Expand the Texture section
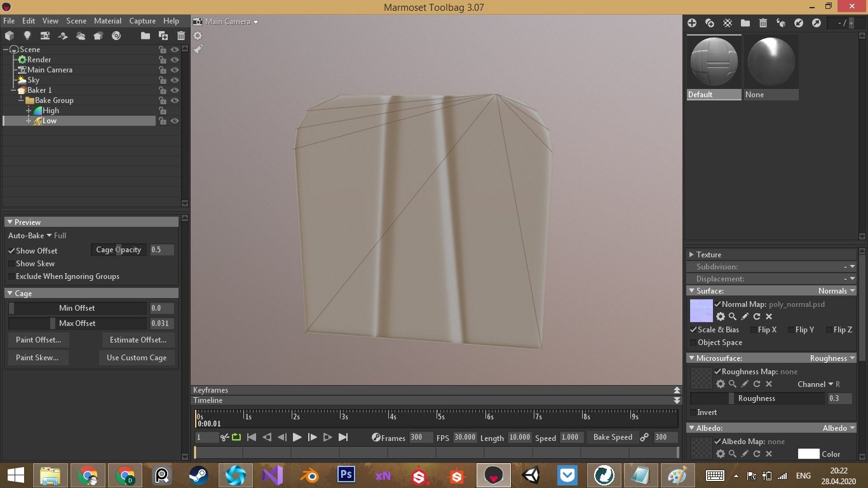 click(691, 255)
